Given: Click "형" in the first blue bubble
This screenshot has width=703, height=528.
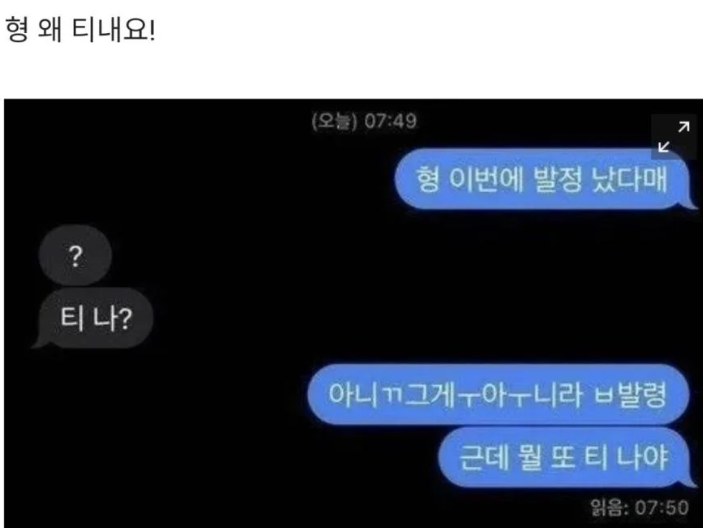Looking at the screenshot, I should pos(427,179).
